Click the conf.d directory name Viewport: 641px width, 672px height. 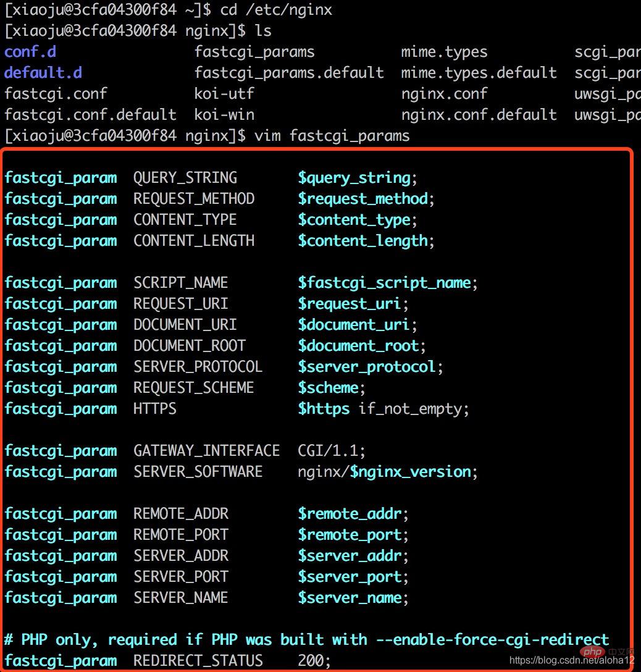30,52
